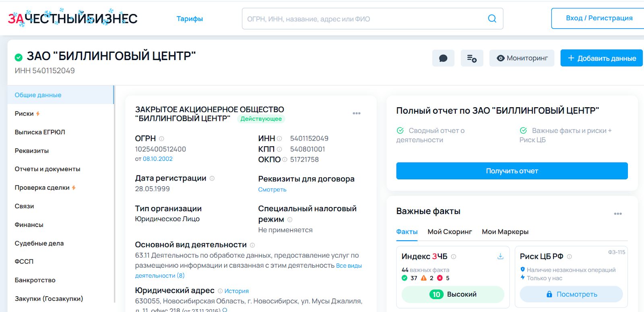The image size is (644, 312).
Task: Toggle Мониторинг eye button
Action: pos(522,58)
